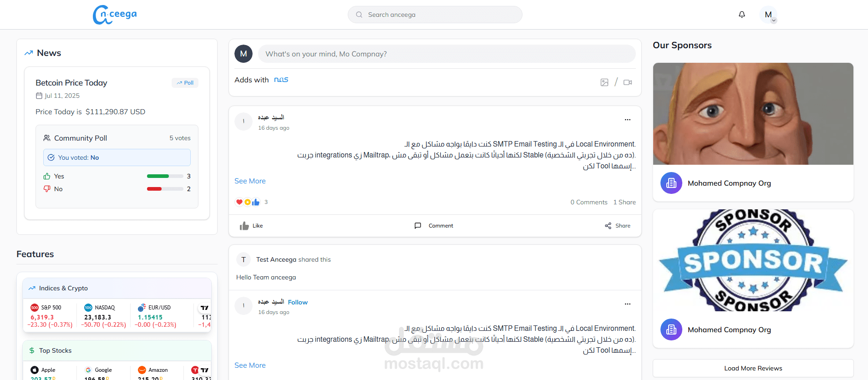Share the first post

click(x=618, y=226)
